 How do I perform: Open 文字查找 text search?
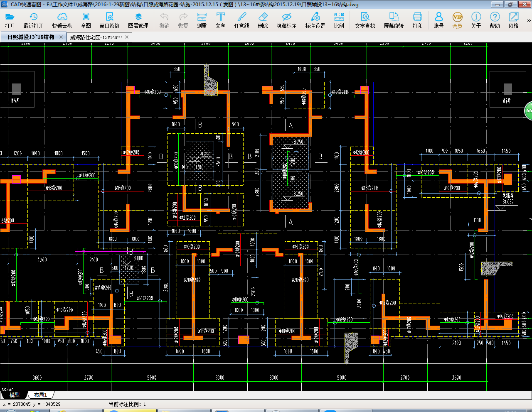[365, 20]
